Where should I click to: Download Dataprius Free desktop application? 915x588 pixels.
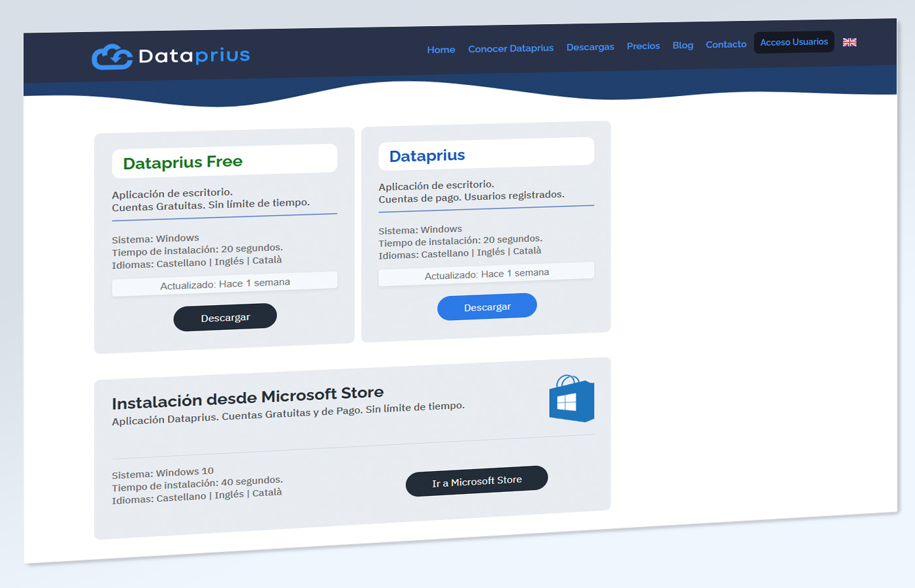coord(225,316)
